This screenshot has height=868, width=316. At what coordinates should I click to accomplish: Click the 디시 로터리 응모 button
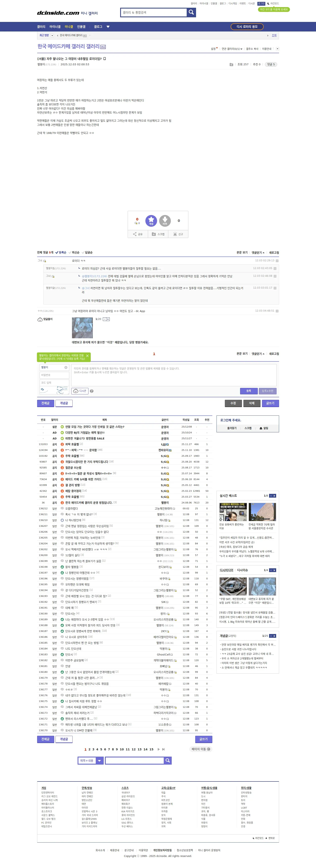pyautogui.click(x=247, y=27)
